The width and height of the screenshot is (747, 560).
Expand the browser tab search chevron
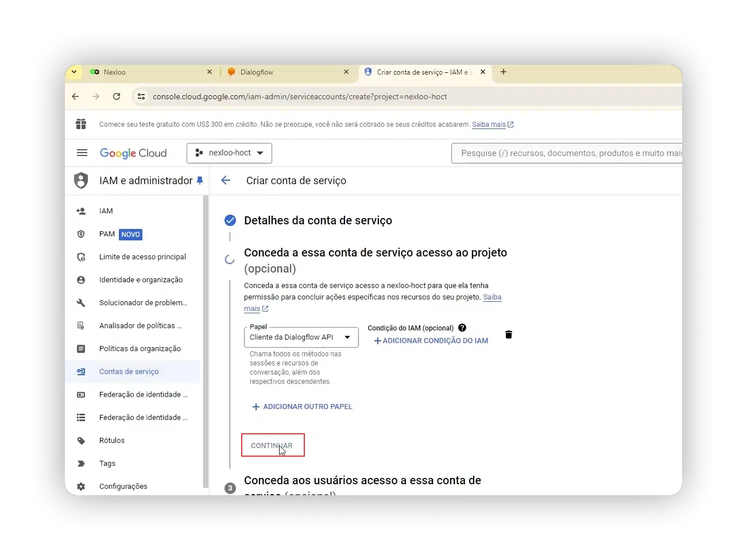pos(74,72)
